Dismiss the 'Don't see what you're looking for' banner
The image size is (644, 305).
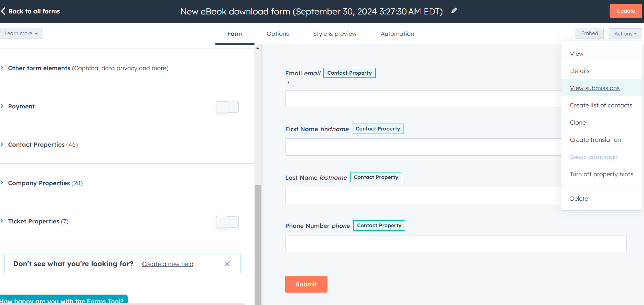point(227,264)
